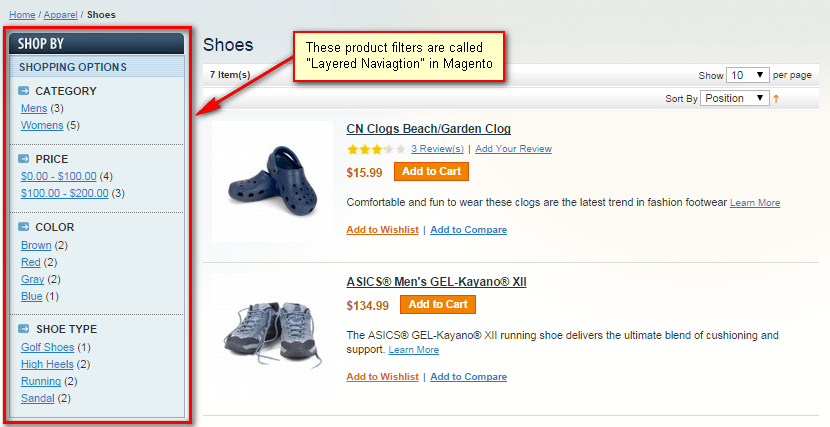
Task: Open the blue clog product thumbnail
Action: [x=272, y=180]
